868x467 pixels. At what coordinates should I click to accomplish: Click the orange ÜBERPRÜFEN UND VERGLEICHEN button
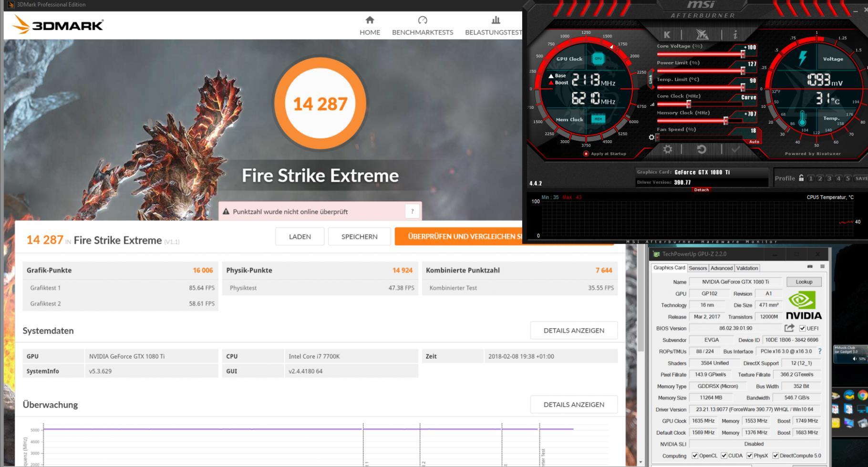tap(458, 237)
